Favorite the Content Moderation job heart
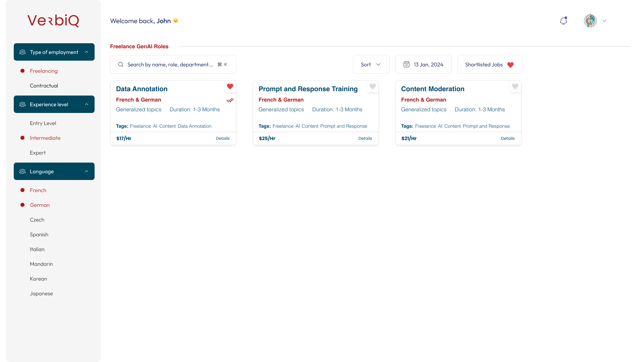 [x=515, y=86]
